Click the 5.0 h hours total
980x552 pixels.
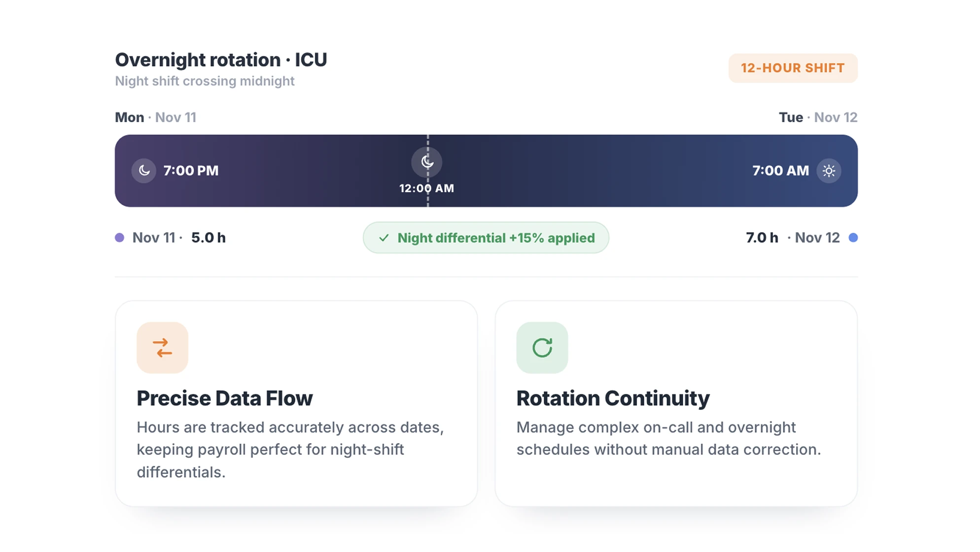[x=209, y=238]
